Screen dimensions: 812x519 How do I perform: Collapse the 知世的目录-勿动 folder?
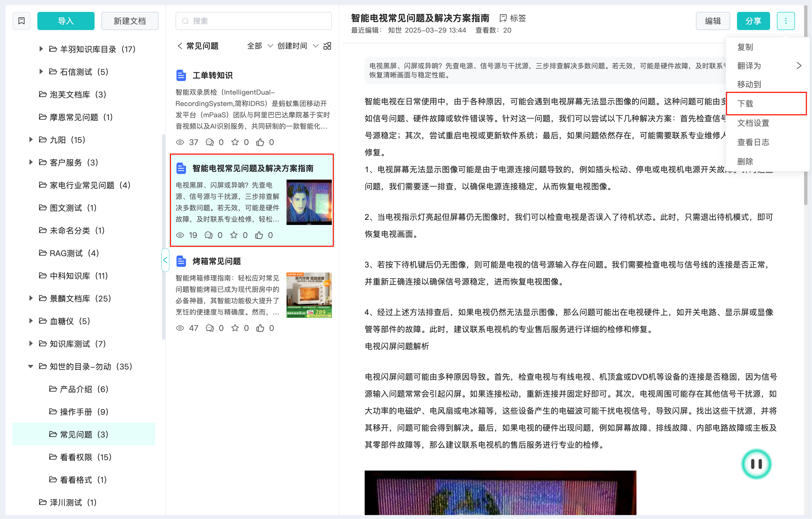30,367
